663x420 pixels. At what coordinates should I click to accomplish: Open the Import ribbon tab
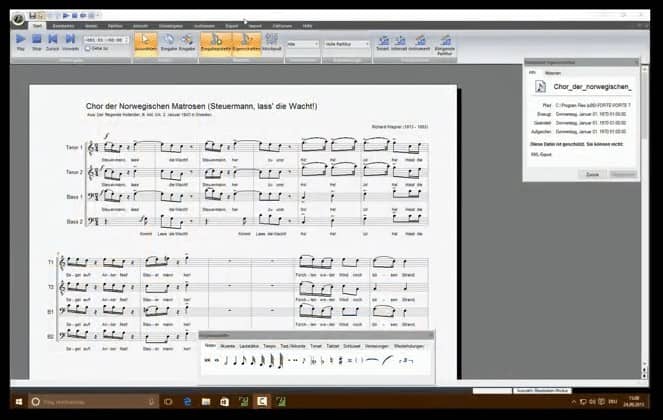[255, 26]
